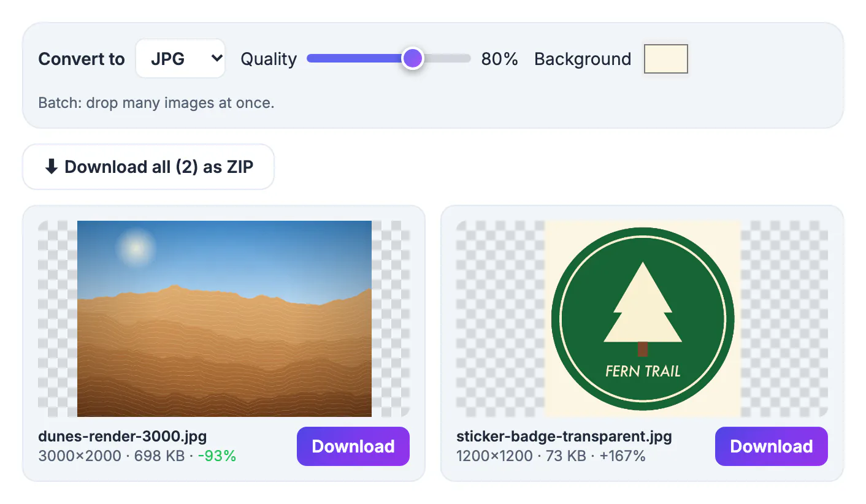Click the 'Quality' label

(x=269, y=59)
